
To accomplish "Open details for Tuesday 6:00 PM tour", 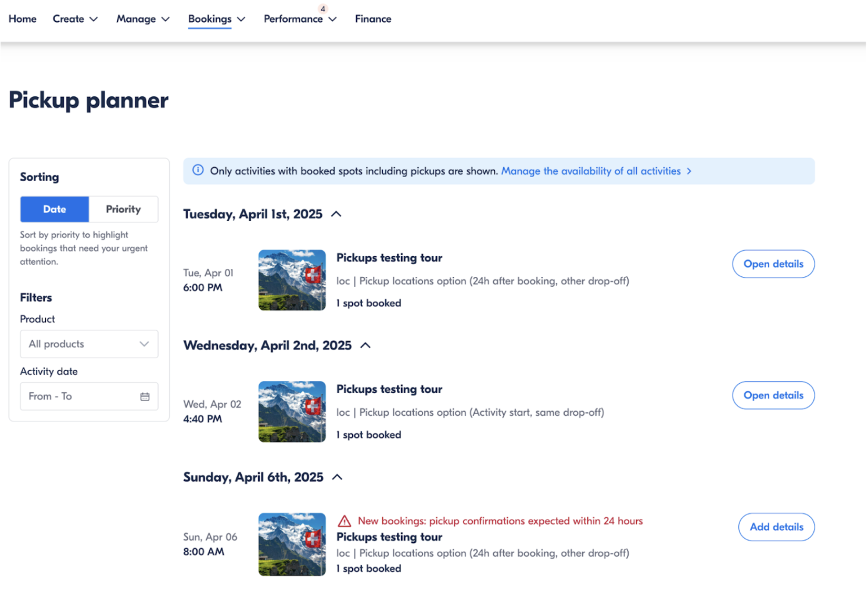I will point(773,264).
